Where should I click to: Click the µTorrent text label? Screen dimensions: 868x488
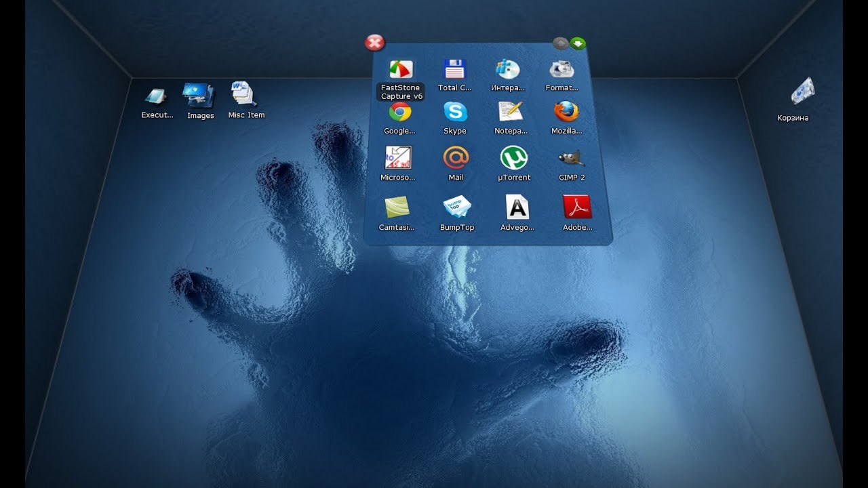514,178
